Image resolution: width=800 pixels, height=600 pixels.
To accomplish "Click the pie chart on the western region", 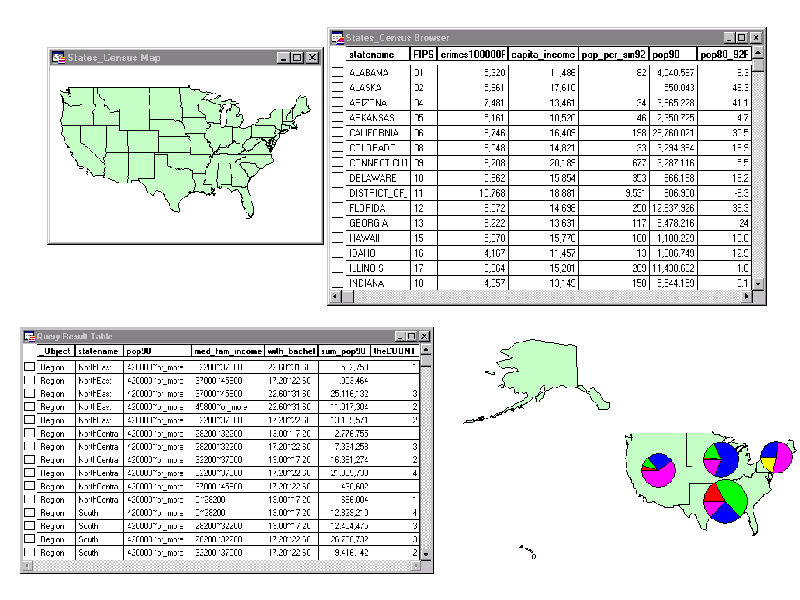I will [x=658, y=469].
